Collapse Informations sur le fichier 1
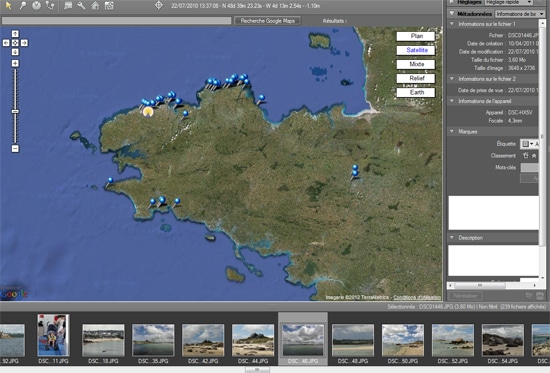 [x=452, y=24]
